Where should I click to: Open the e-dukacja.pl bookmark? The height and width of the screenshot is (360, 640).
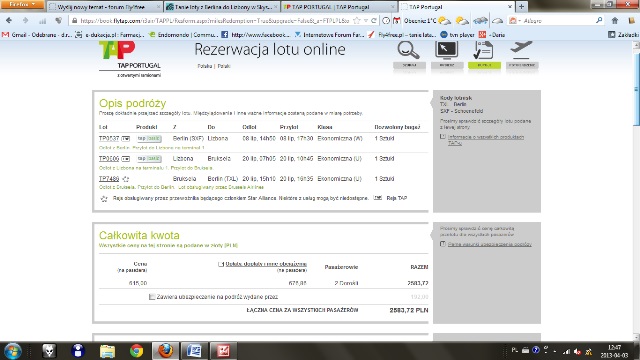coord(110,35)
